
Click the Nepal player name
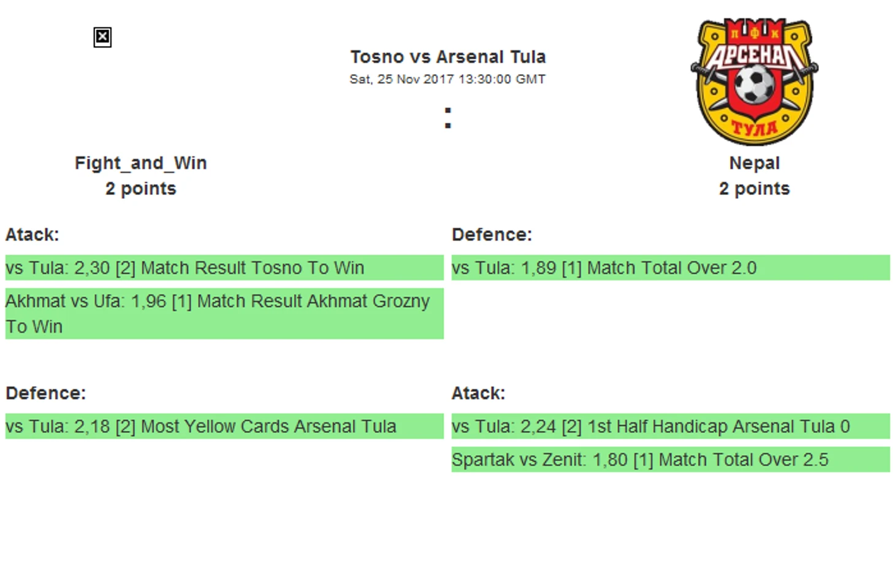[754, 163]
